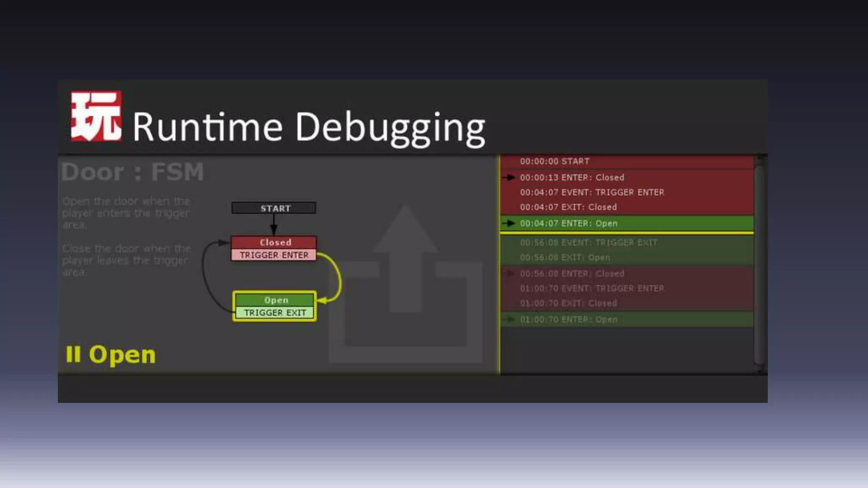
Task: Click the Door : FSM title
Action: [x=132, y=172]
